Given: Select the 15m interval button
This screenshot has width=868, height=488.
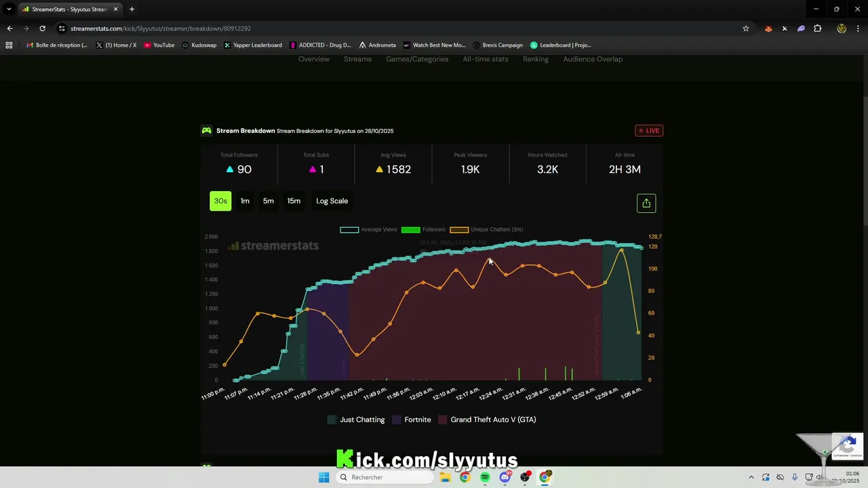Looking at the screenshot, I should pyautogui.click(x=294, y=201).
